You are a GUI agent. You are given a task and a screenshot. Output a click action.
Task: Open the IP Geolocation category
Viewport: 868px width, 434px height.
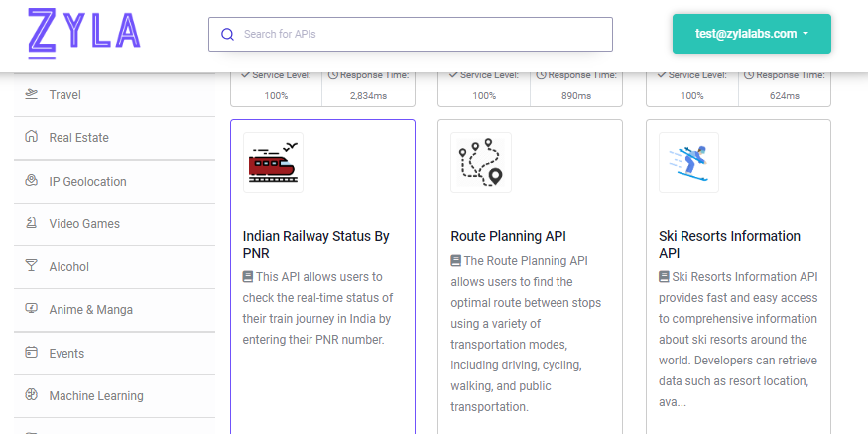(115, 182)
